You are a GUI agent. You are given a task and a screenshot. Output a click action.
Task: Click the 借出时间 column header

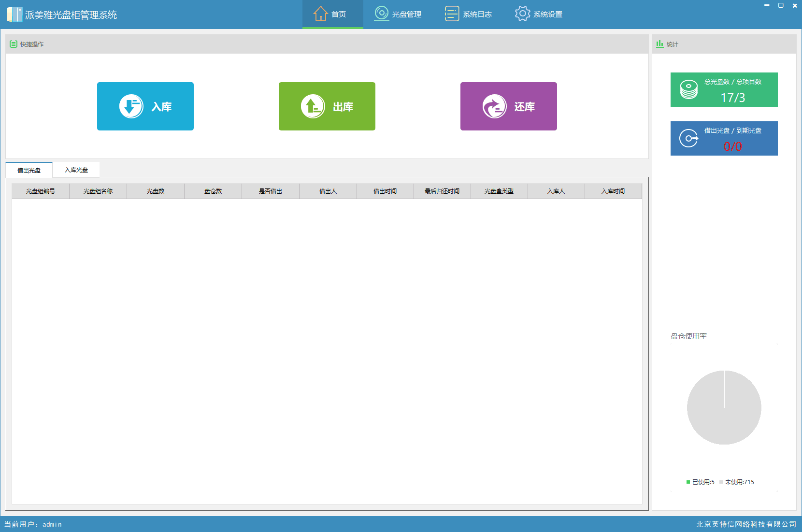(385, 191)
